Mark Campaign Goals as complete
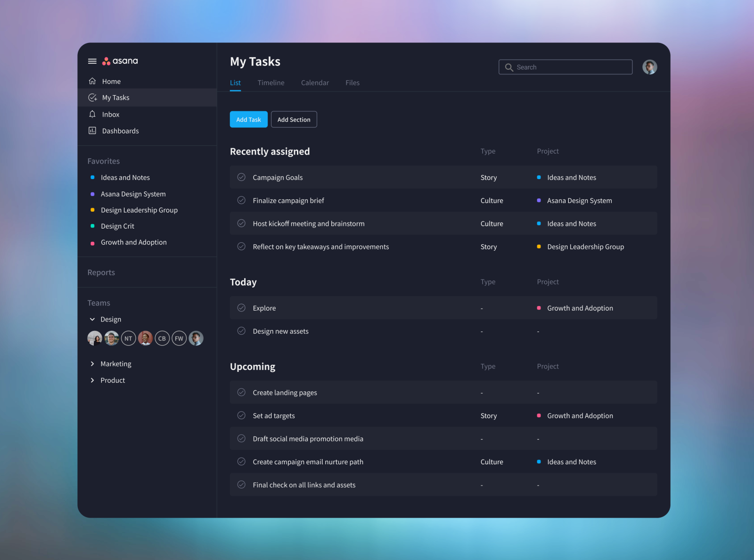754x560 pixels. pyautogui.click(x=241, y=177)
